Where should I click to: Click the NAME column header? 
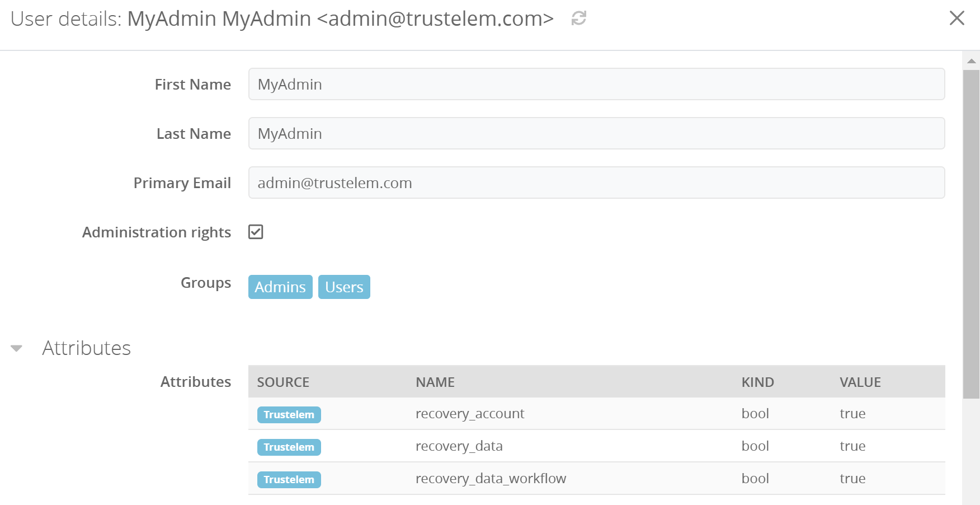[x=435, y=382]
